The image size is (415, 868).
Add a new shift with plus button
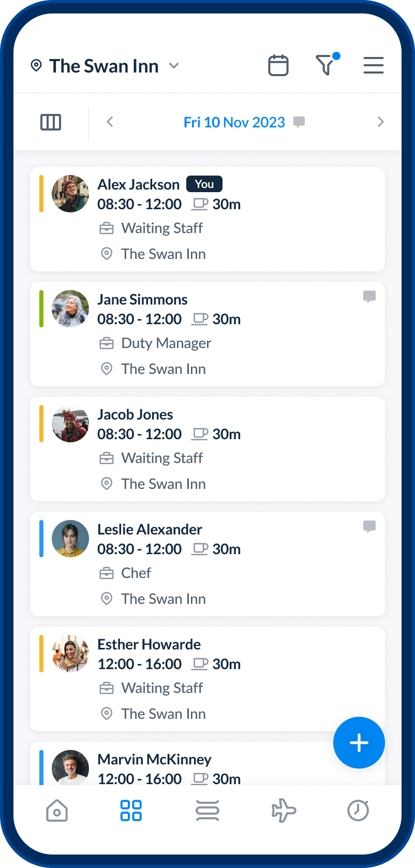coord(359,743)
